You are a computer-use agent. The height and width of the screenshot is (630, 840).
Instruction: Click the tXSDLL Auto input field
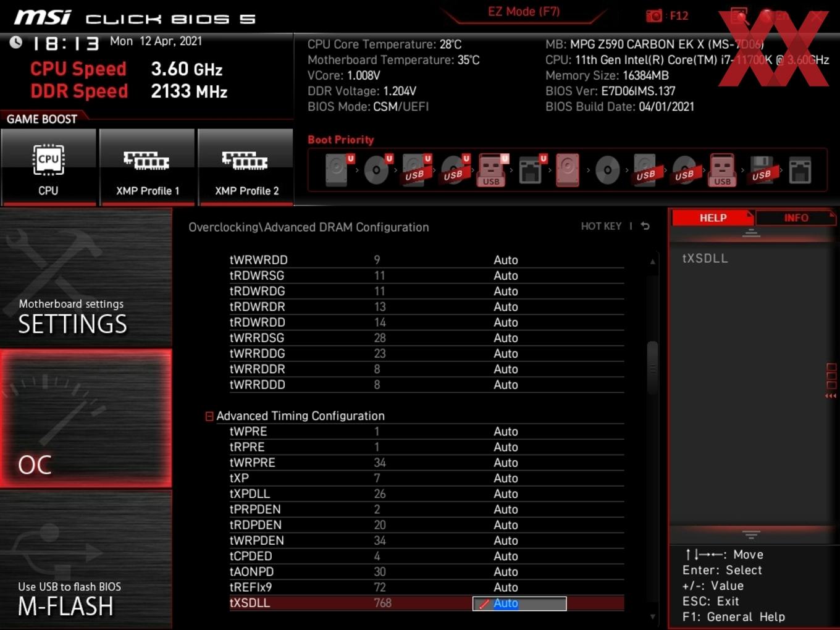coord(519,603)
